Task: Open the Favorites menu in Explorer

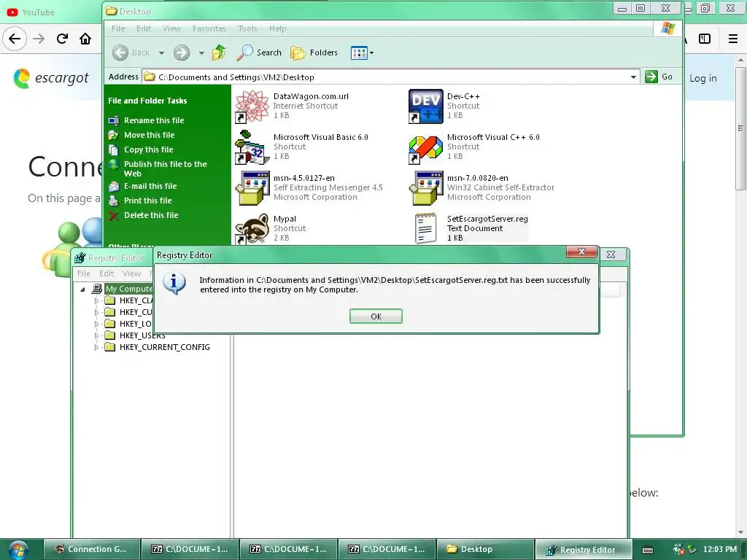Action: (x=209, y=28)
